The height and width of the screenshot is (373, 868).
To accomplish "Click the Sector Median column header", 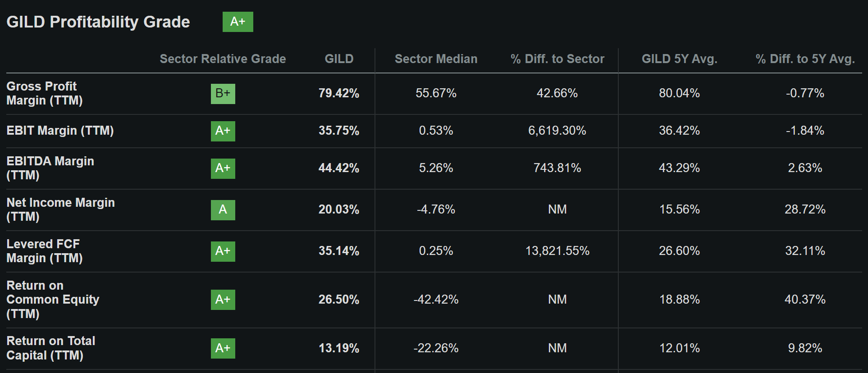I will click(x=436, y=59).
